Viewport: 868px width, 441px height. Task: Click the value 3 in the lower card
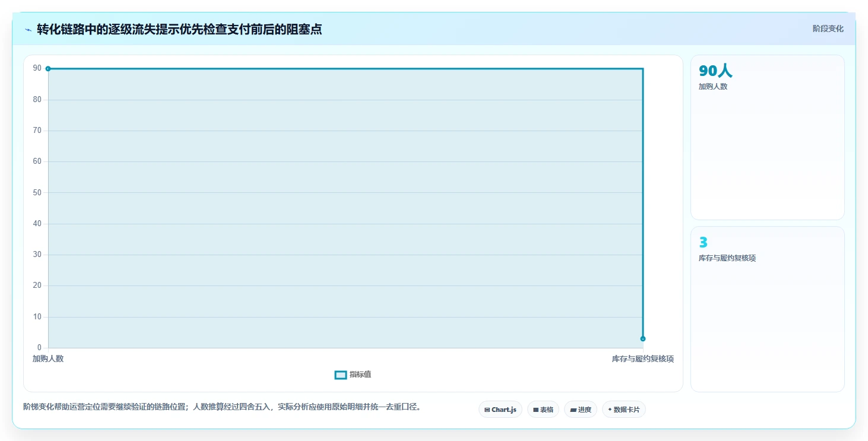(x=704, y=242)
